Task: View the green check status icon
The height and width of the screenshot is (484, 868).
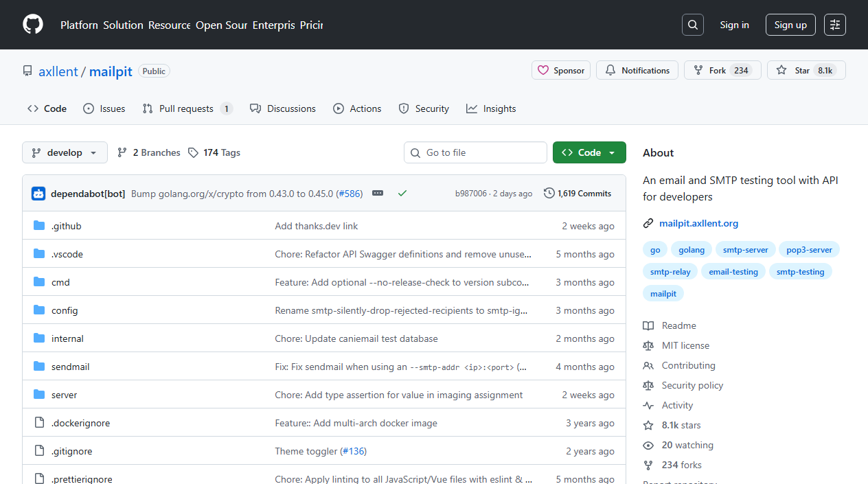Action: click(402, 194)
